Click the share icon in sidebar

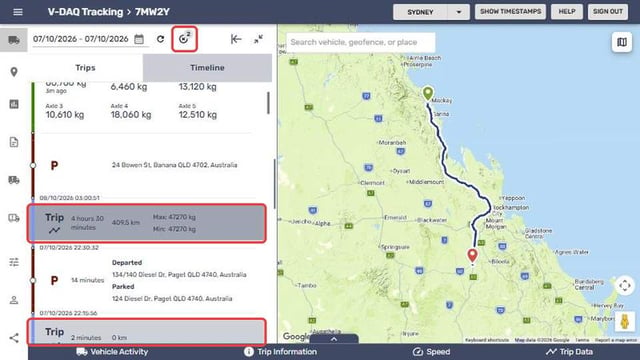coord(14,338)
